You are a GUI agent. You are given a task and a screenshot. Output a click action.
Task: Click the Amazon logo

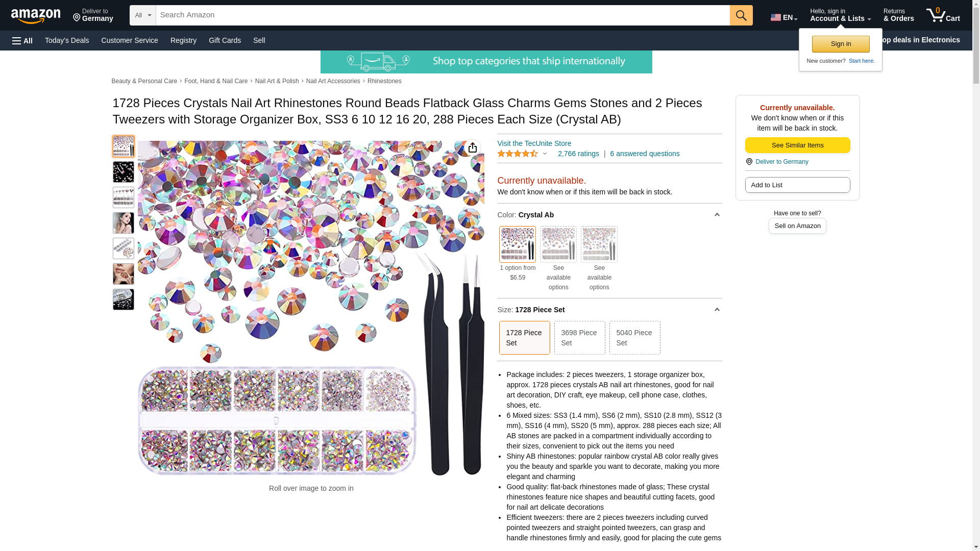click(x=36, y=16)
